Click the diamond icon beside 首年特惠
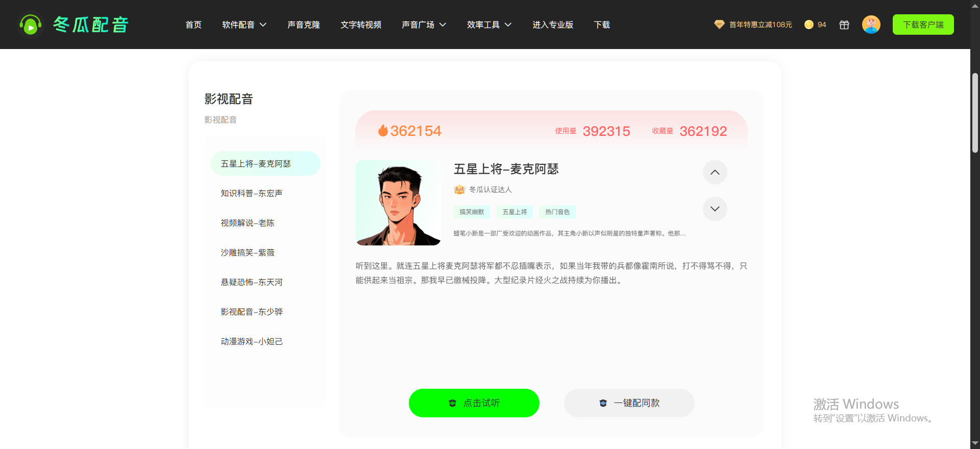 click(x=719, y=25)
